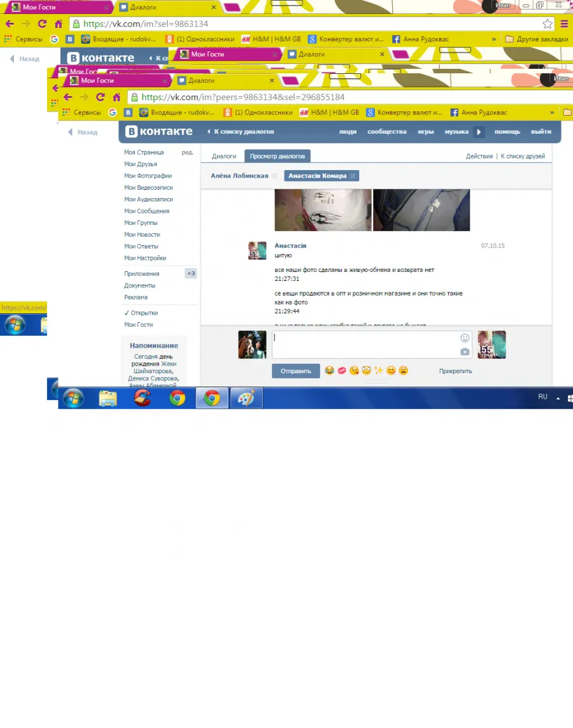
Task: Open the H&M GB bookmark in the front window
Action: click(x=329, y=112)
